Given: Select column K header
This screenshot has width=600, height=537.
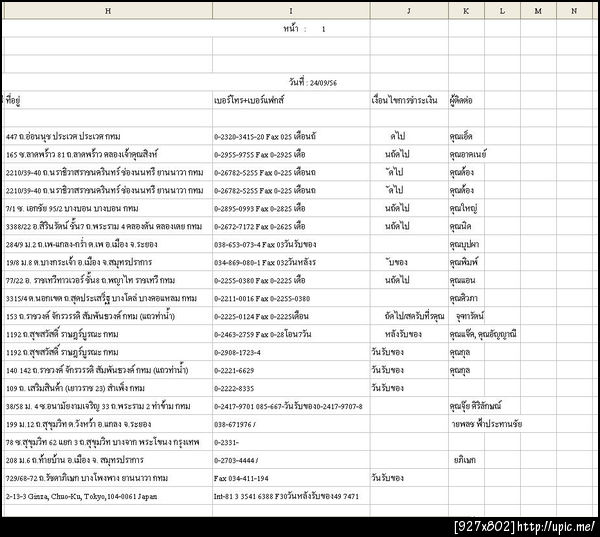Looking at the screenshot, I should 466,11.
